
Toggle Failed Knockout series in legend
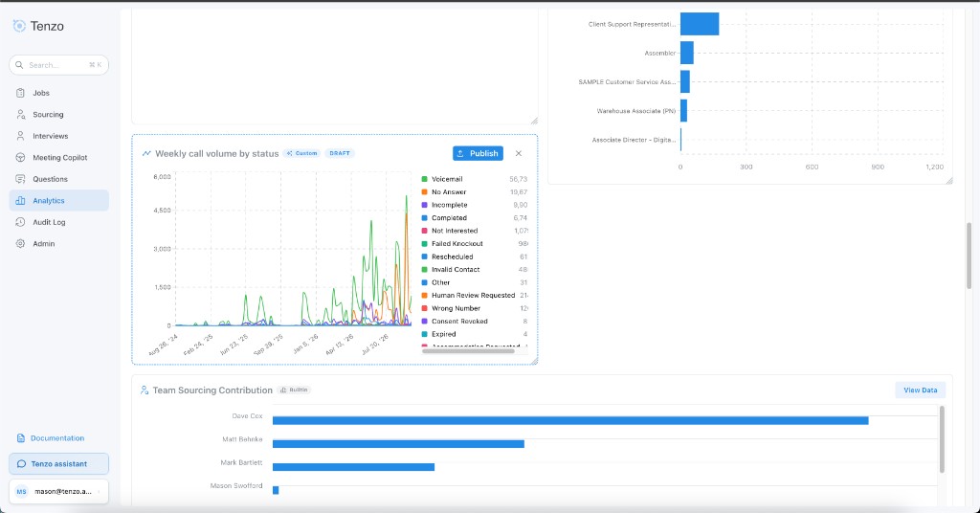(x=457, y=244)
